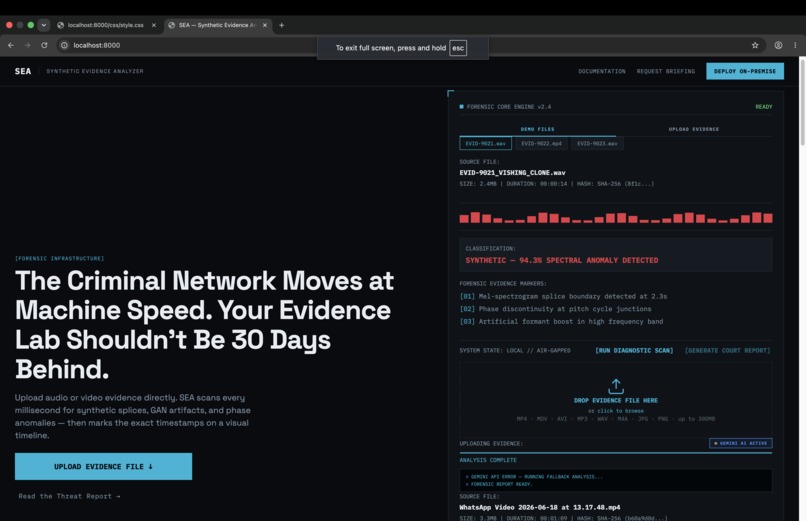The image size is (806, 521).
Task: Click marker 01 Mel-spectrogram splice boundary
Action: click(563, 296)
